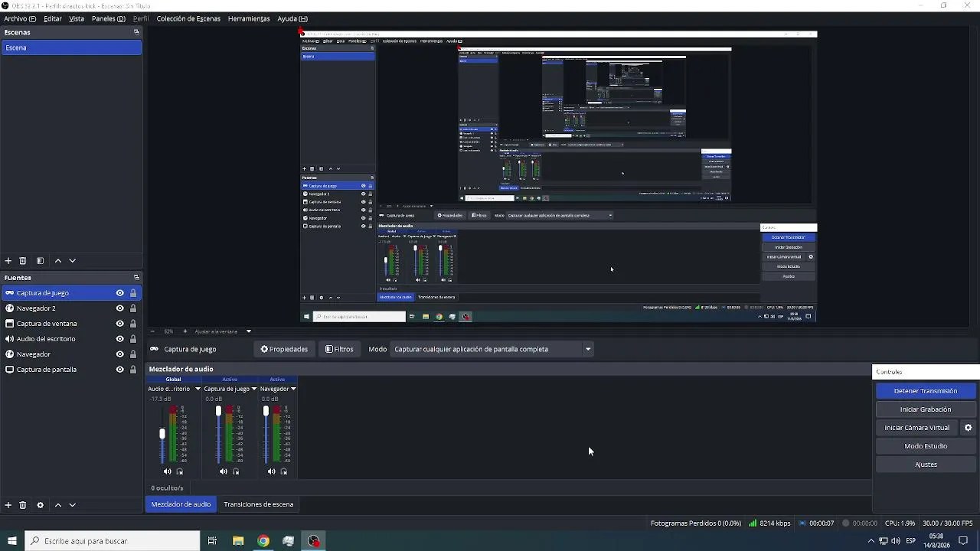The height and width of the screenshot is (551, 980).
Task: Undock the Escenas panel
Action: [136, 32]
